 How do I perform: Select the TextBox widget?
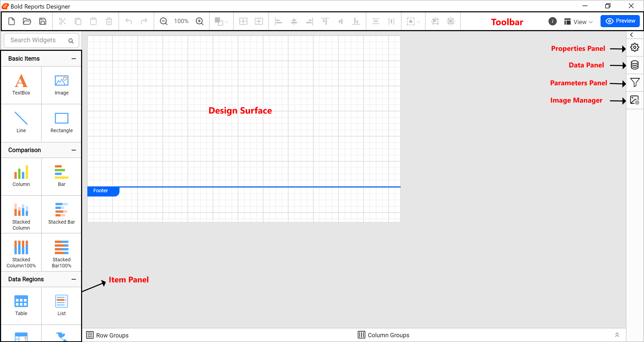[21, 85]
